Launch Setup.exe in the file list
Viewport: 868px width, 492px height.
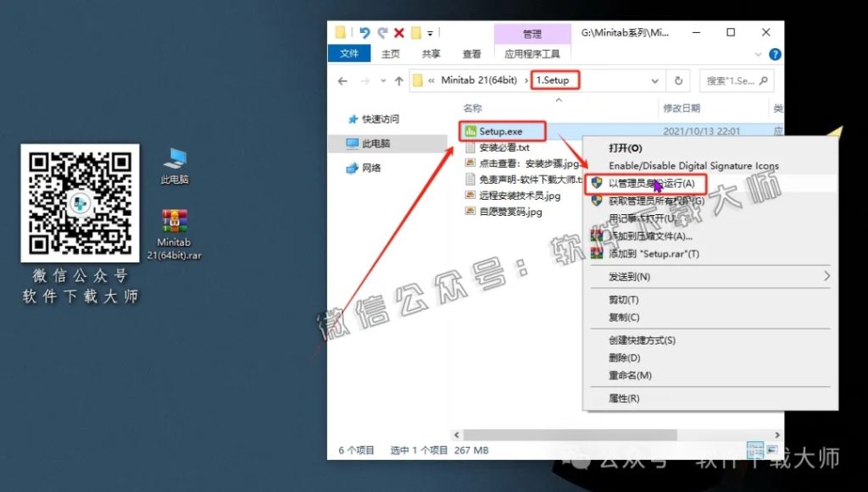[500, 131]
